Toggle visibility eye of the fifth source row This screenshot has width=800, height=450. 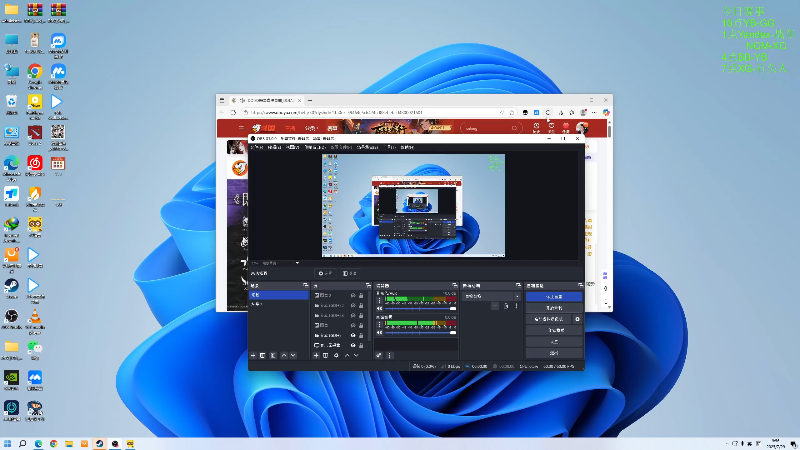(x=353, y=336)
